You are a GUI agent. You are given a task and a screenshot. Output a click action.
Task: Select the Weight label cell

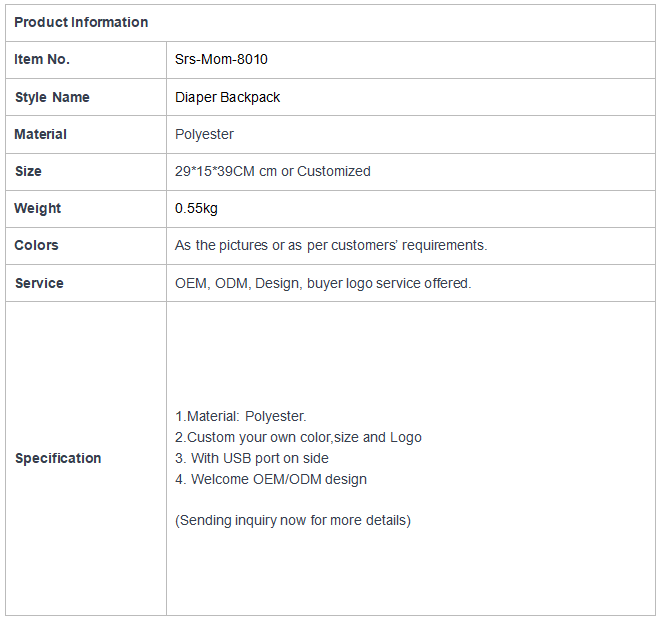[86, 209]
